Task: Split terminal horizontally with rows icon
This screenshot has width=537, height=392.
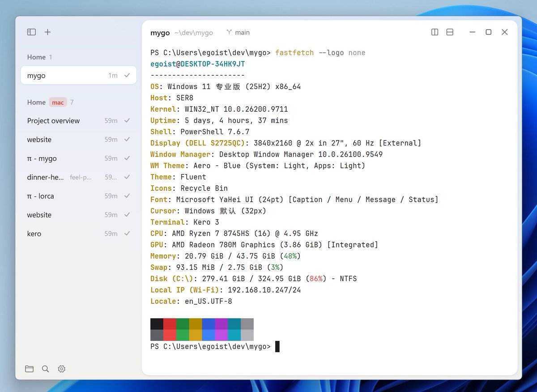Action: click(450, 32)
